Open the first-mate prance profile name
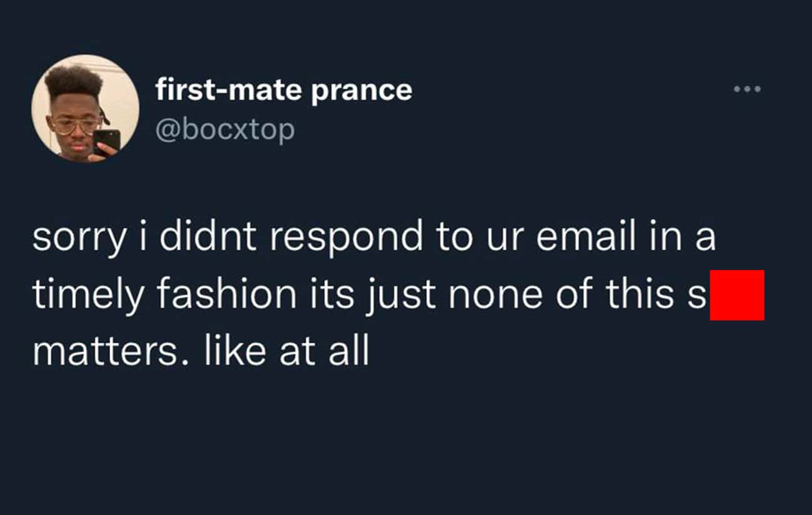Viewport: 812px width, 515px height. (284, 90)
